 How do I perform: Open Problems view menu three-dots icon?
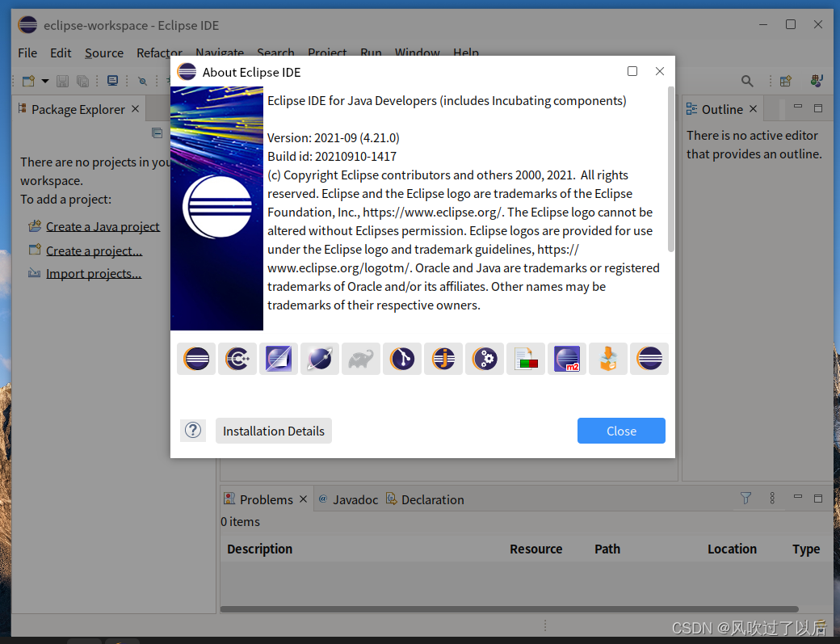772,499
